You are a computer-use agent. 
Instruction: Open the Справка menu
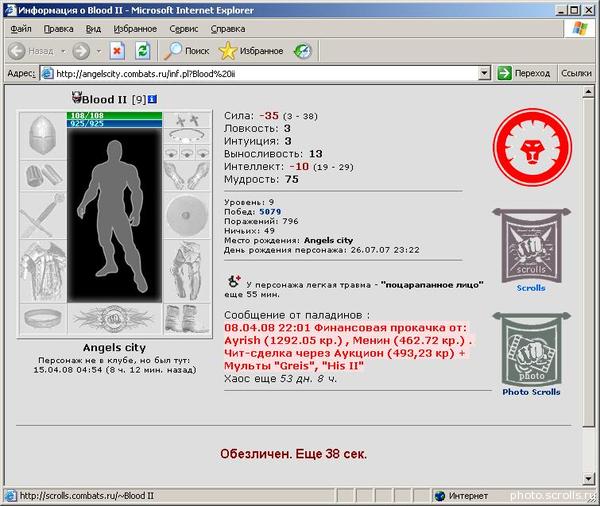228,29
